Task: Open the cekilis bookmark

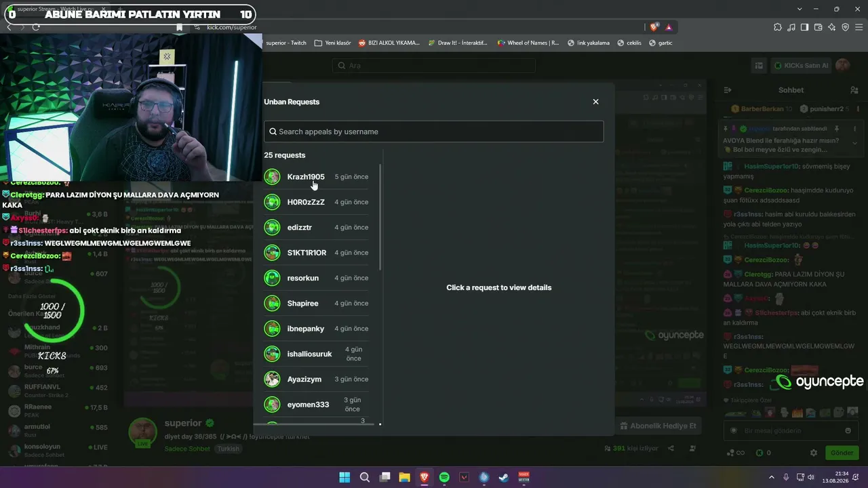Action: pyautogui.click(x=629, y=43)
